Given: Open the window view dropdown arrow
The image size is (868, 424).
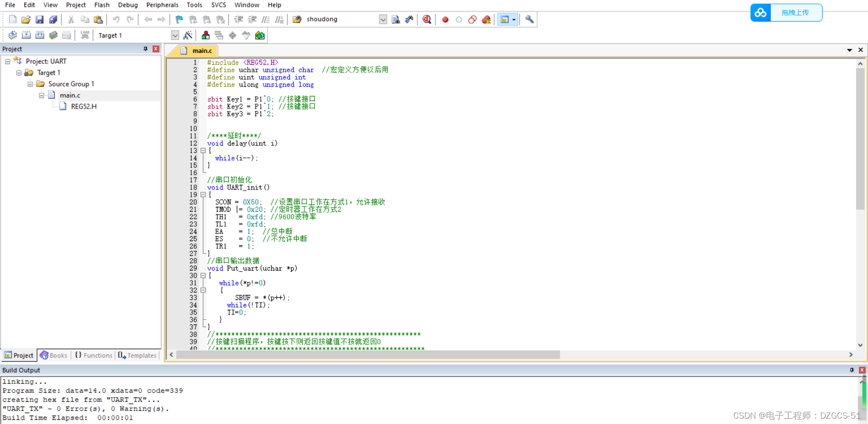Looking at the screenshot, I should point(514,19).
